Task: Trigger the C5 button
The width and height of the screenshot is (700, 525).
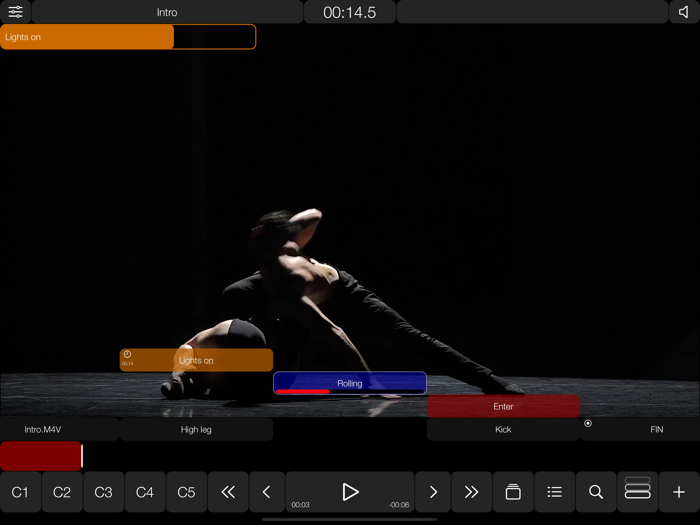Action: [x=186, y=492]
